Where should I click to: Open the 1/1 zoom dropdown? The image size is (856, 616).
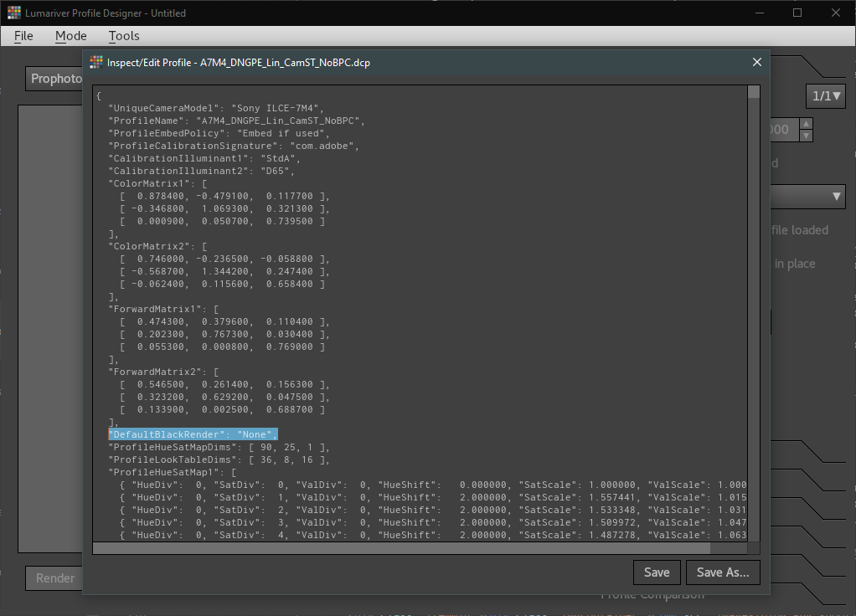coord(827,95)
